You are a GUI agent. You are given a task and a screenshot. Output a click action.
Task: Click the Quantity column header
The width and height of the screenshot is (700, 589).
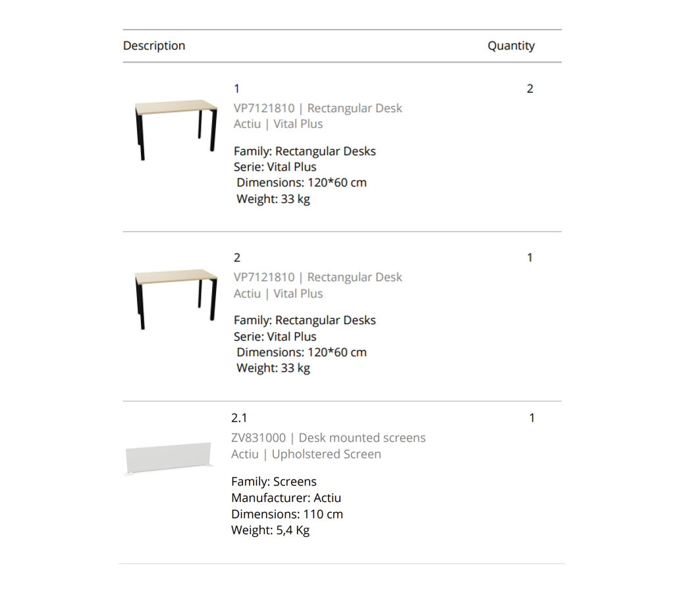click(x=511, y=45)
